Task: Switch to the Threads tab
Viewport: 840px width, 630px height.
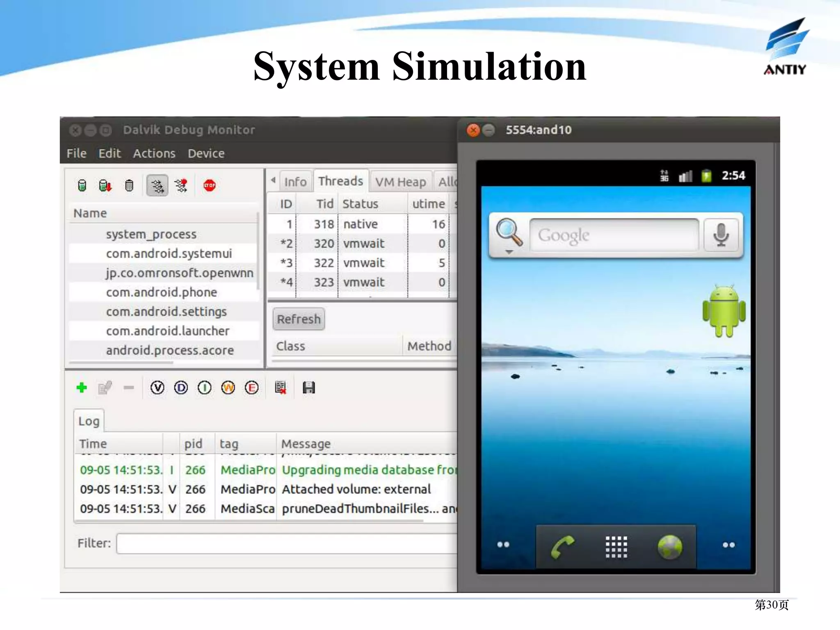Action: click(x=341, y=181)
